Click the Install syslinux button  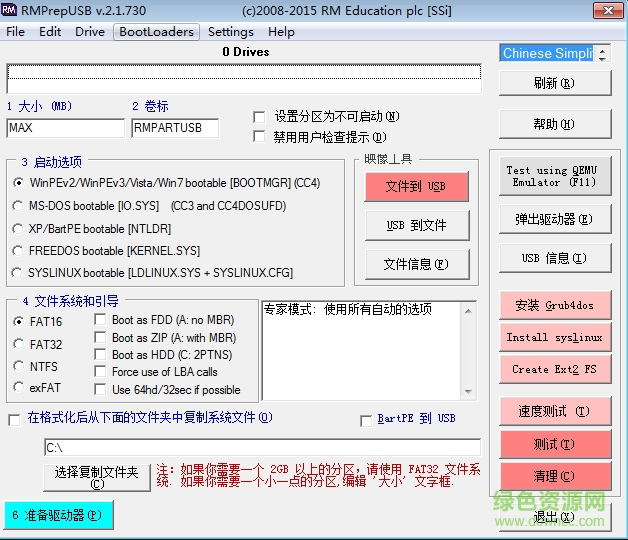click(x=555, y=337)
